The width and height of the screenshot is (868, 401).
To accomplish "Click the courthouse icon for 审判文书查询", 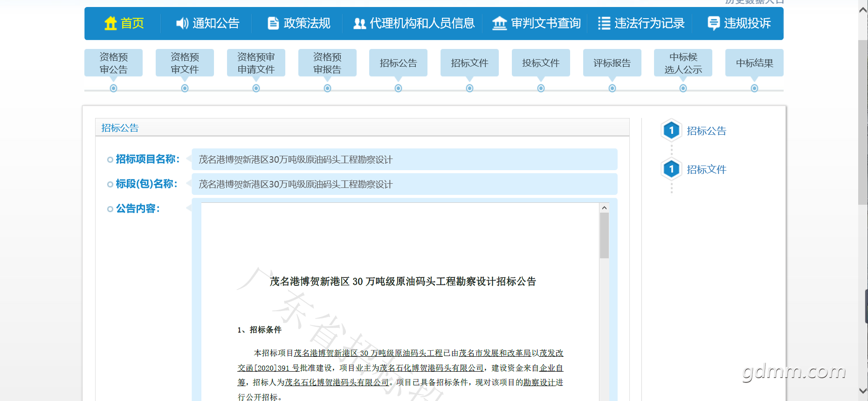I will pos(499,23).
